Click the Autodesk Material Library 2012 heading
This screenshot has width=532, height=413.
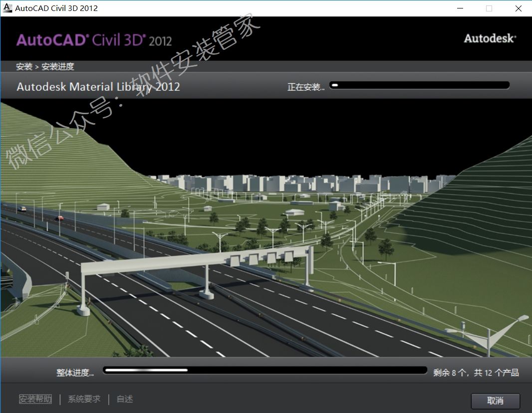click(98, 87)
